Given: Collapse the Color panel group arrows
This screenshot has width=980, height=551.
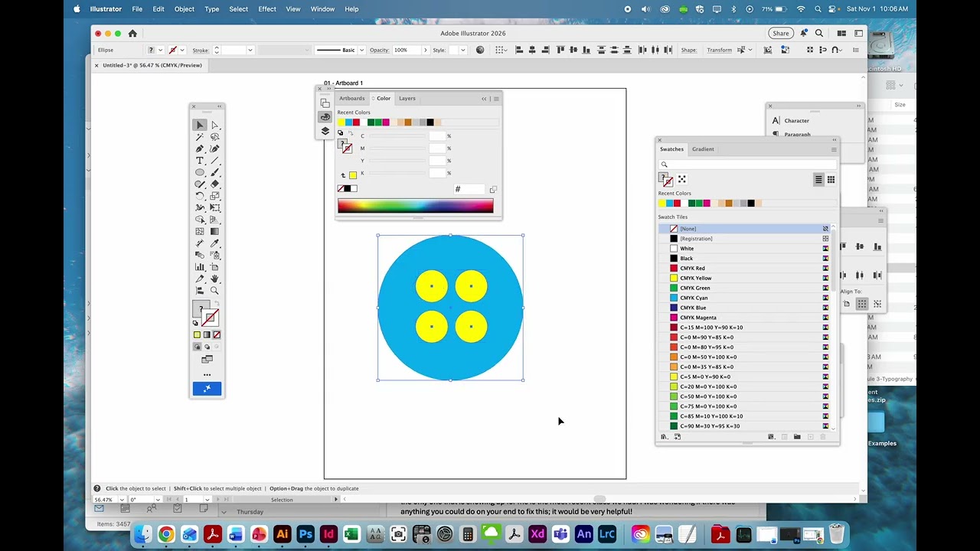Looking at the screenshot, I should pos(484,99).
